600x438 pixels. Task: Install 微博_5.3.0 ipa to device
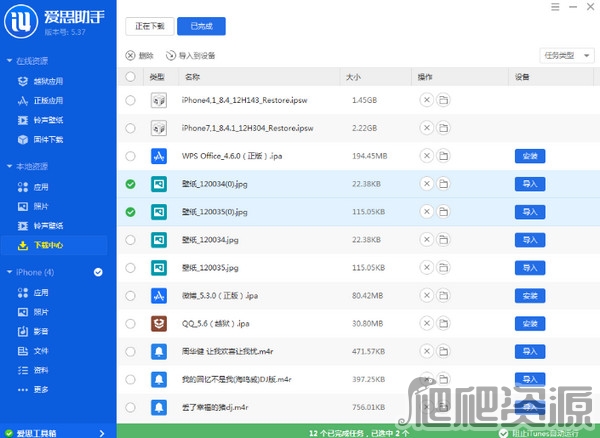coord(530,296)
